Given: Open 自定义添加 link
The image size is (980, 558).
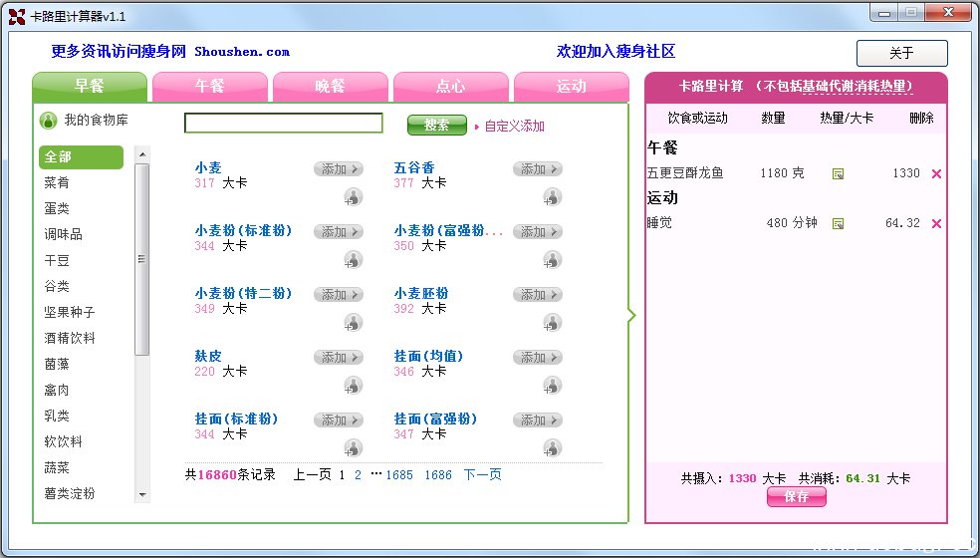Looking at the screenshot, I should click(x=514, y=127).
